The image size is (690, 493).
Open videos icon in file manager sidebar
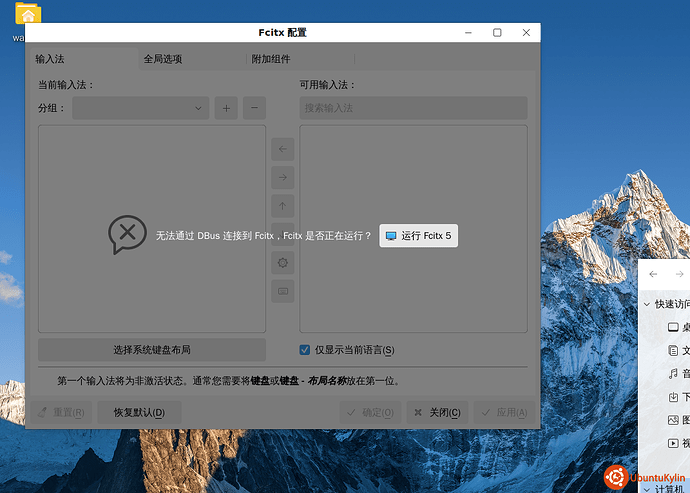(x=673, y=443)
